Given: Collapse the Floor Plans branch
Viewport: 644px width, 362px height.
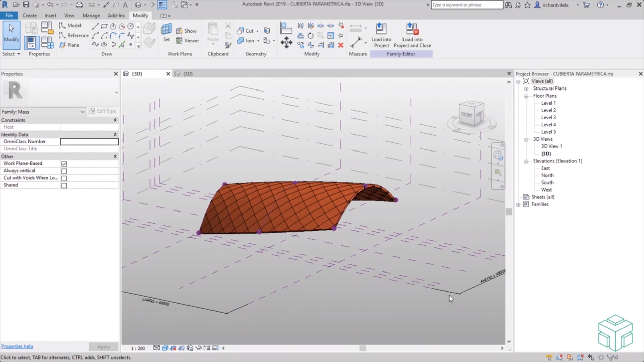Looking at the screenshot, I should 527,96.
